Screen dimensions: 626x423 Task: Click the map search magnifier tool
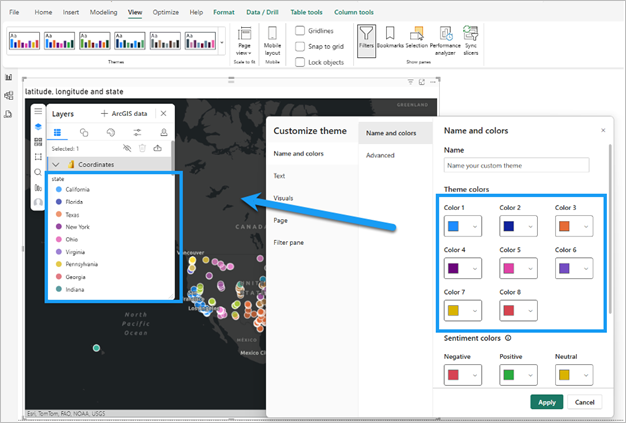pyautogui.click(x=38, y=172)
